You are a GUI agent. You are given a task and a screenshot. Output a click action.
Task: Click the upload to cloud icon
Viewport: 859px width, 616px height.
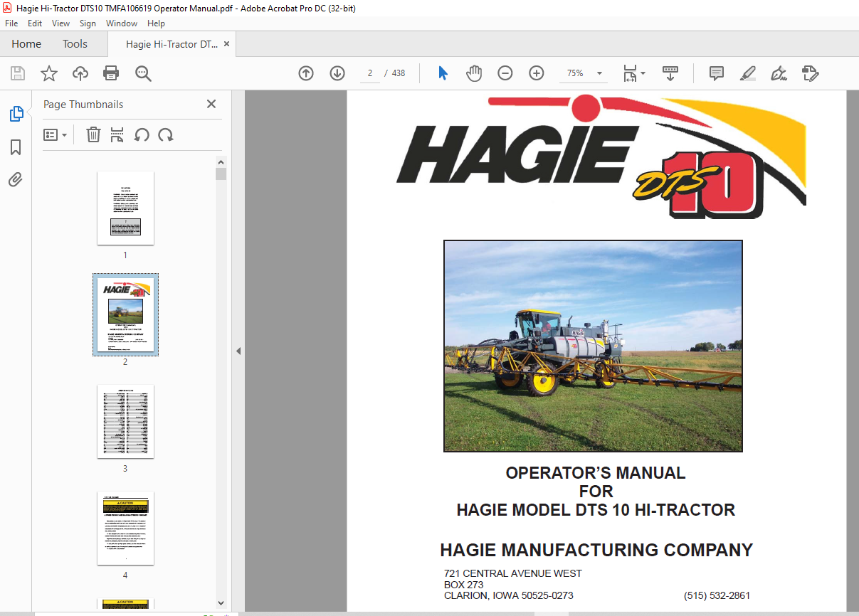[x=80, y=73]
